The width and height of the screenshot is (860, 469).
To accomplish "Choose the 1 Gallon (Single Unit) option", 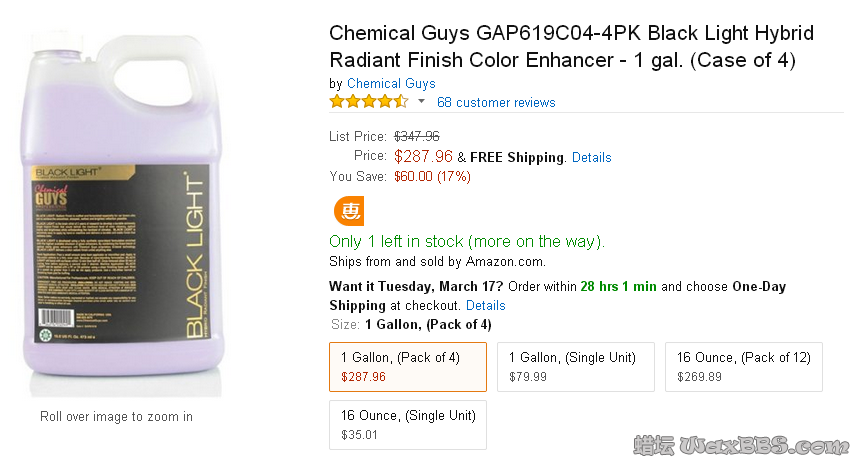I will click(x=576, y=367).
